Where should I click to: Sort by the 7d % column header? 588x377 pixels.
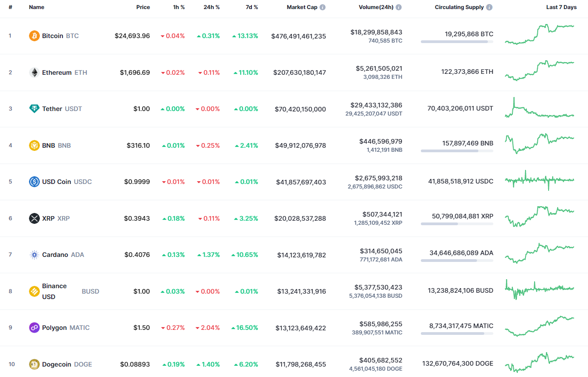tap(252, 7)
